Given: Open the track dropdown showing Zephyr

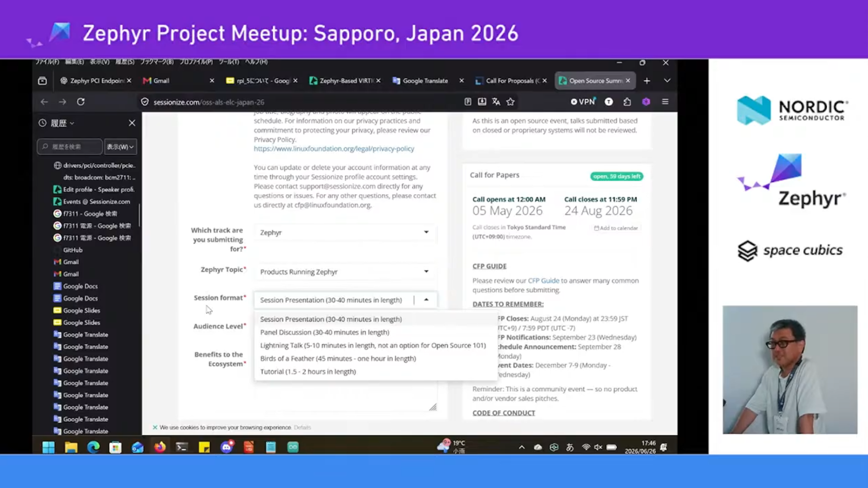Looking at the screenshot, I should pyautogui.click(x=345, y=232).
